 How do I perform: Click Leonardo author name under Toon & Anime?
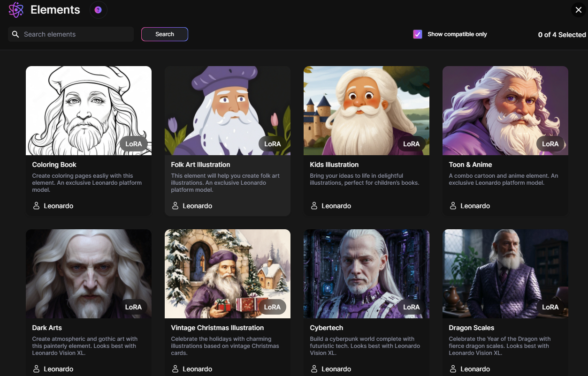pos(475,206)
